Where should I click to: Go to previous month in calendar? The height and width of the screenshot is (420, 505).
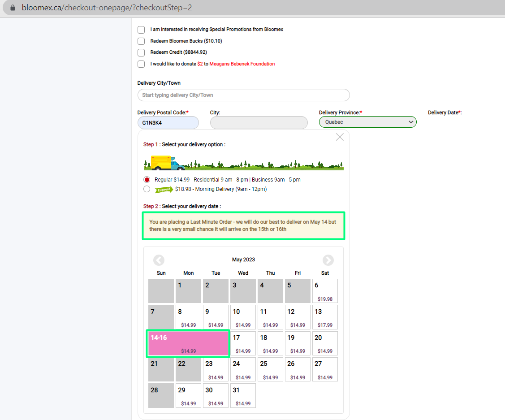tap(159, 260)
